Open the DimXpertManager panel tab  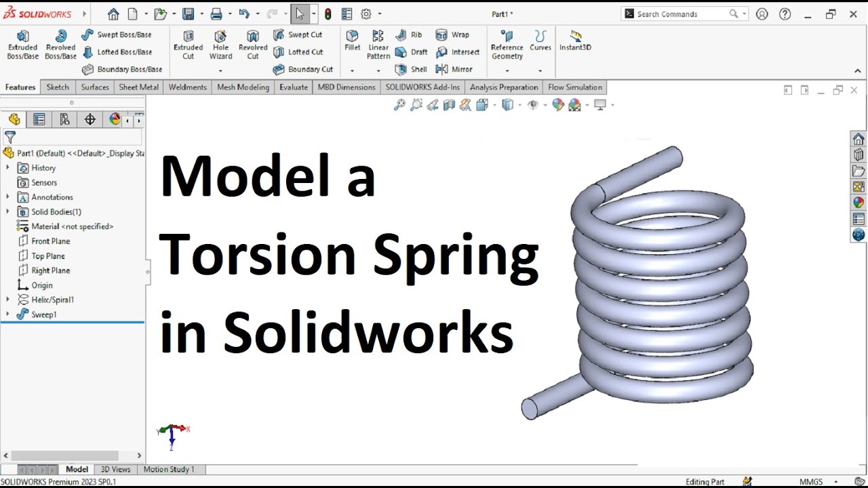point(90,119)
